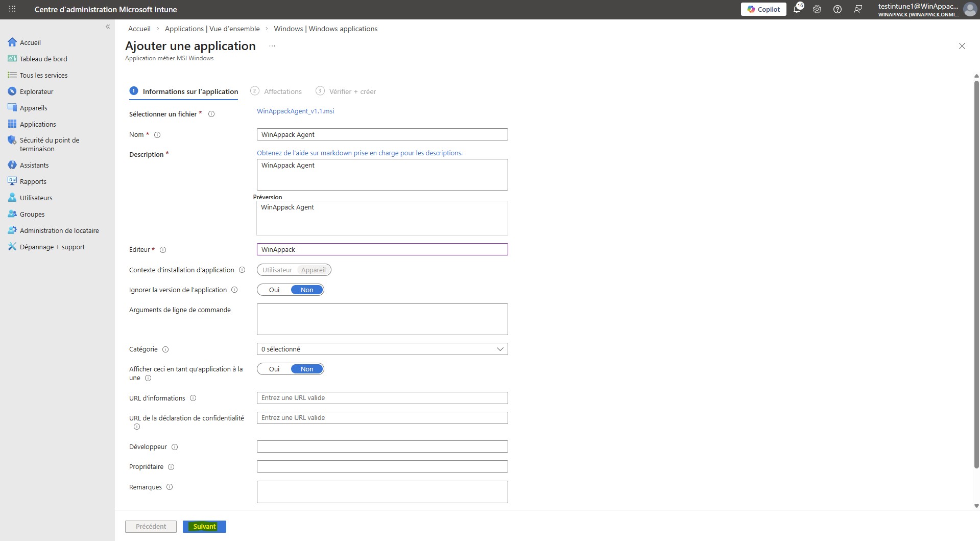
Task: Open the help panel
Action: click(837, 9)
